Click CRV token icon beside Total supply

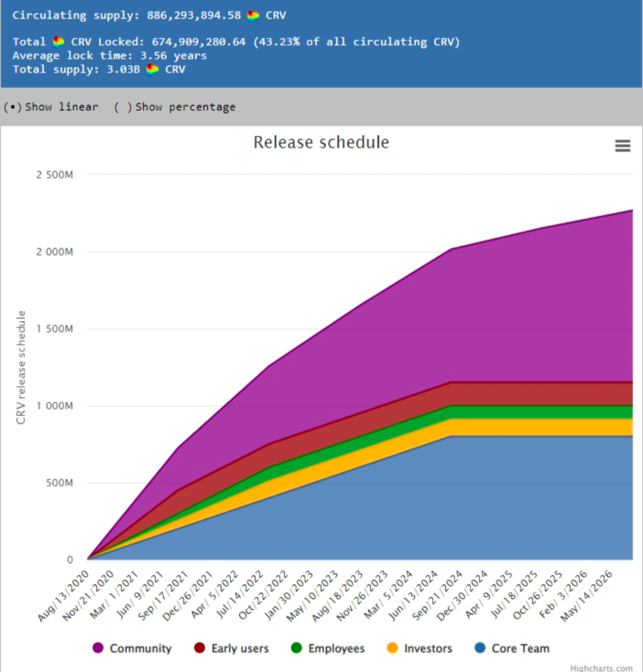(152, 69)
